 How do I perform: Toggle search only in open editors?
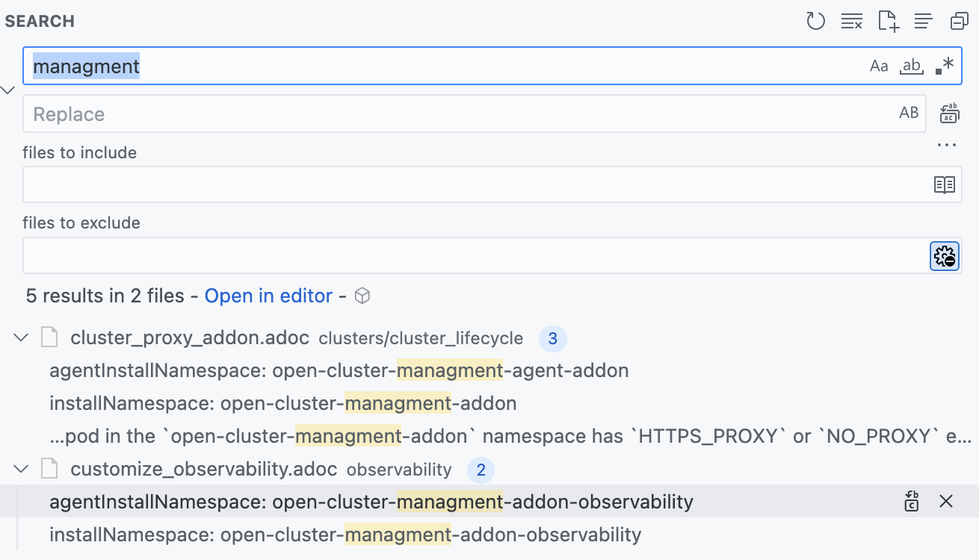click(945, 184)
